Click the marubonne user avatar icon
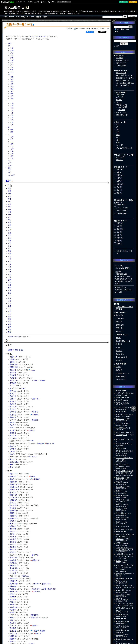Image resolution: width=138 pixels, height=644 pixels. 75,29
